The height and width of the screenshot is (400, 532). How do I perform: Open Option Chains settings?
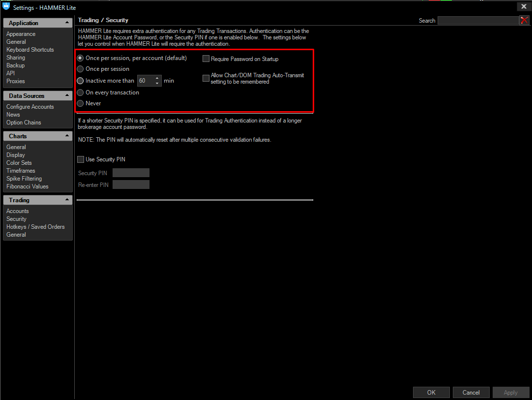point(24,122)
